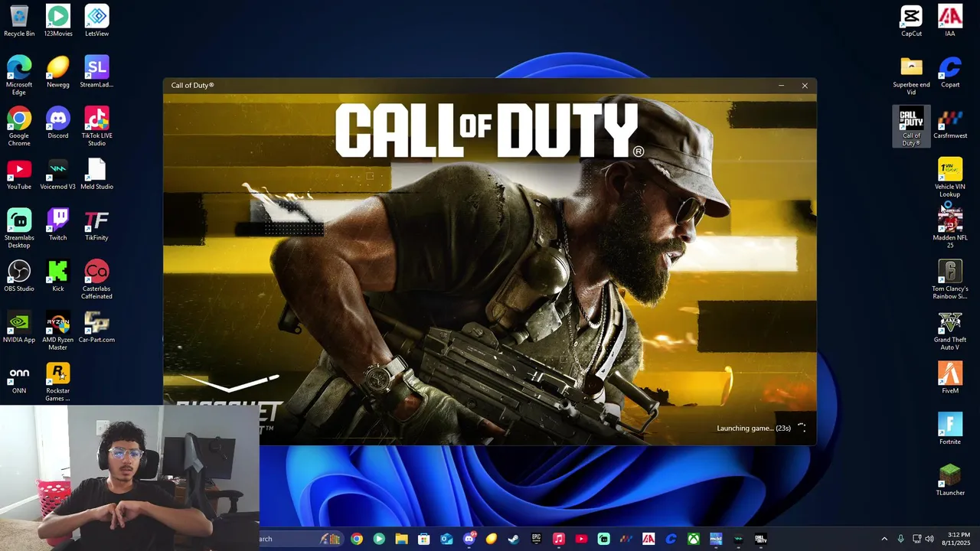Select the Call of Duty desktop shortcut

coord(911,126)
